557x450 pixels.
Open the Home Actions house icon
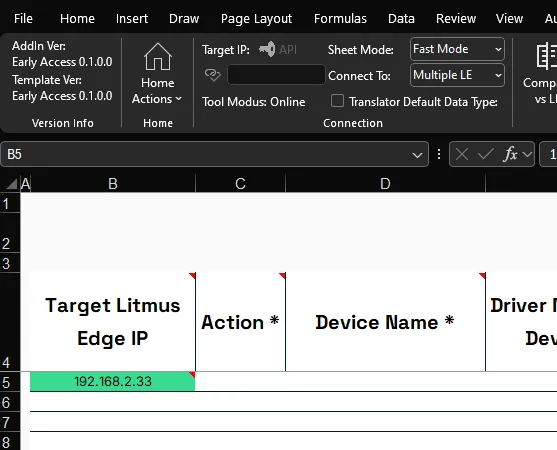(x=158, y=56)
